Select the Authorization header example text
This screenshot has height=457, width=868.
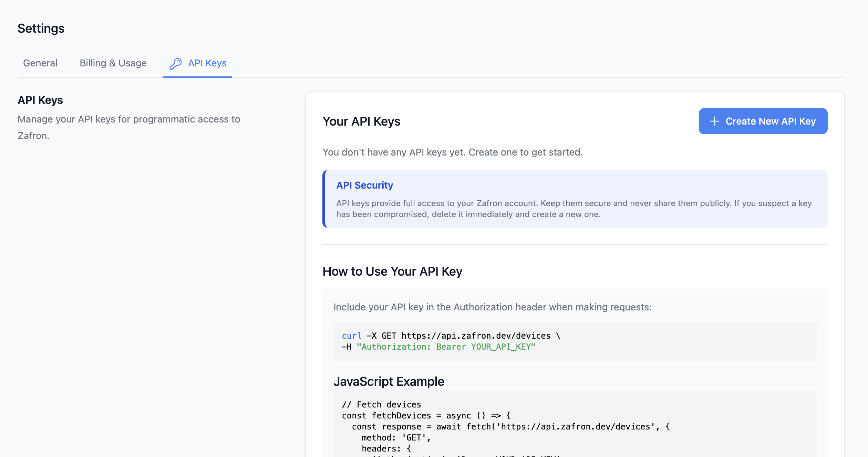[446, 347]
